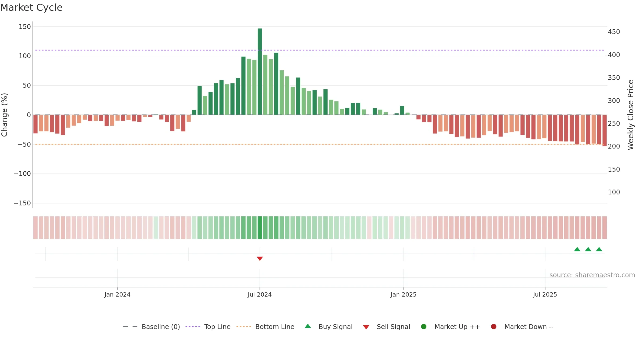The width and height of the screenshot is (644, 362).
Task: Click the first green buy signal triangle
Action: [x=577, y=249]
